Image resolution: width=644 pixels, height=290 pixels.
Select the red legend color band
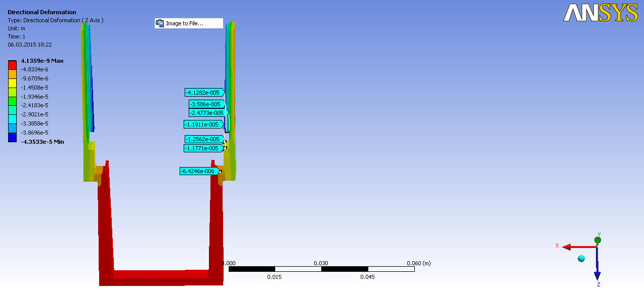[x=13, y=65]
